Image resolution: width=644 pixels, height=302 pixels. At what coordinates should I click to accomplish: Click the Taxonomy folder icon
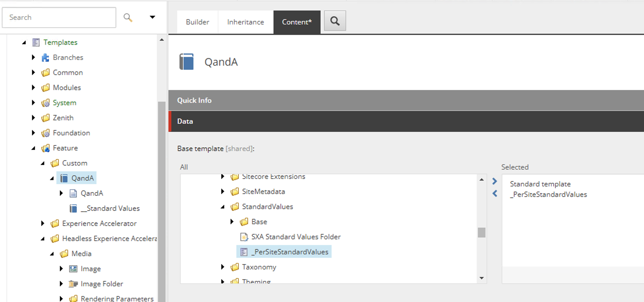[235, 267]
